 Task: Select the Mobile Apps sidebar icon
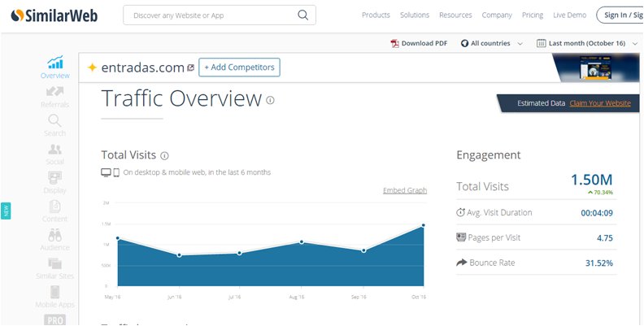click(54, 292)
